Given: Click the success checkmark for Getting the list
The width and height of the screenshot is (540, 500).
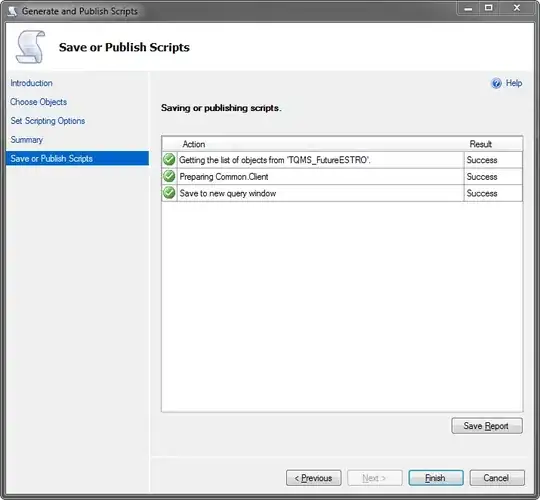Looking at the screenshot, I should coord(169,160).
